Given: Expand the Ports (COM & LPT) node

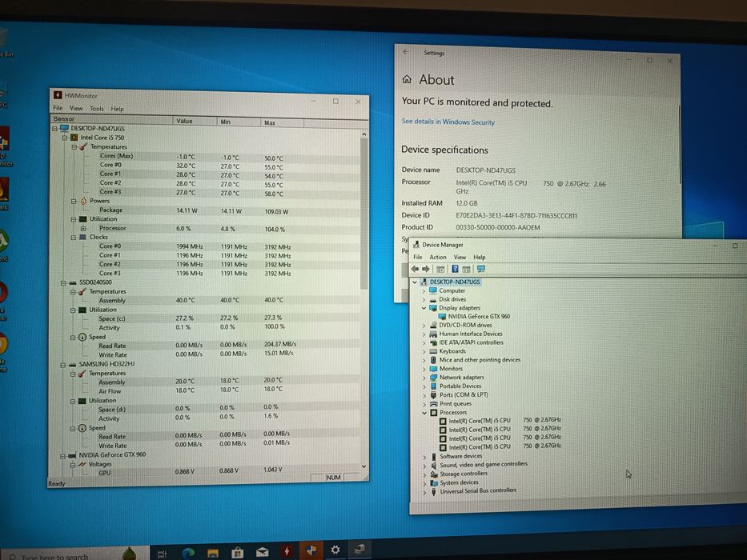Looking at the screenshot, I should (424, 395).
